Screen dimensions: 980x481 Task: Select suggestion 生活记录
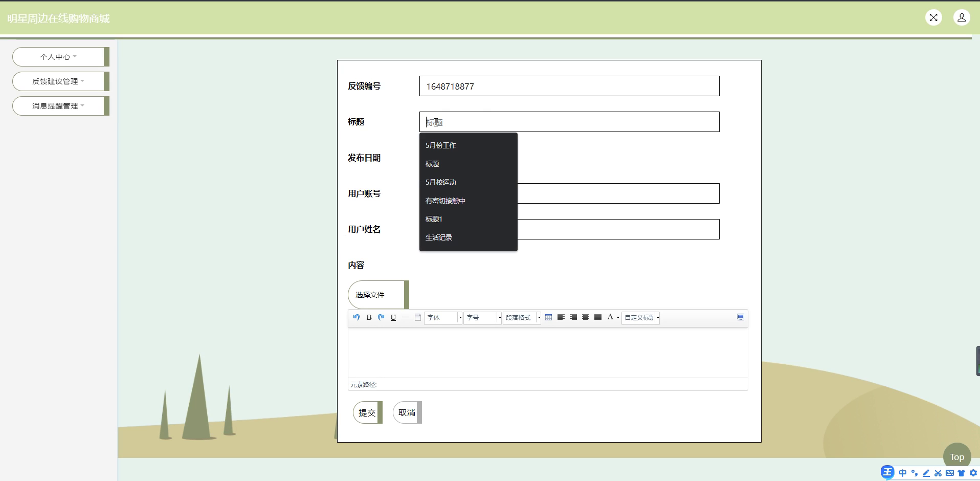(x=469, y=237)
